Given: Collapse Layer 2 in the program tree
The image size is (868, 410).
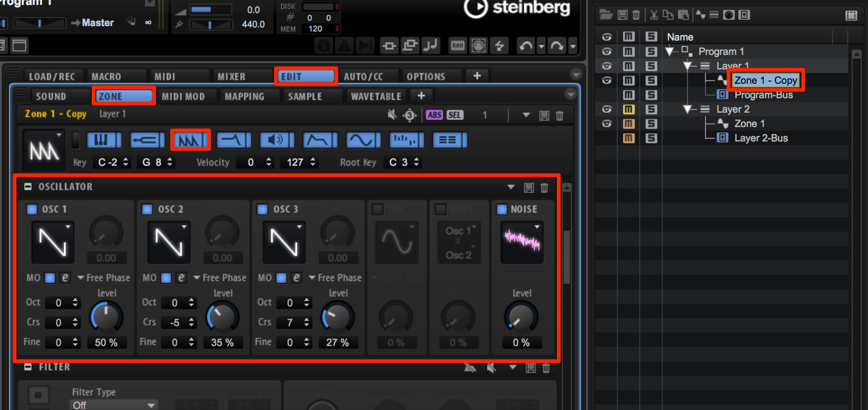Looking at the screenshot, I should [687, 109].
